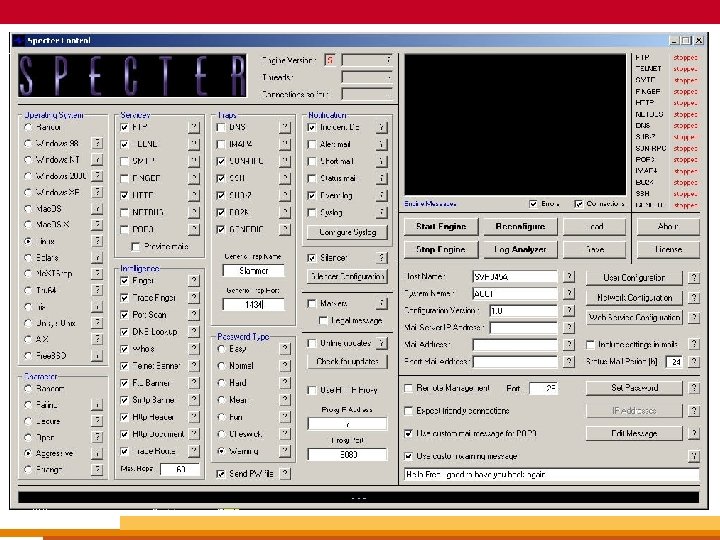
Task: Toggle the Markers checkbox
Action: tap(312, 304)
